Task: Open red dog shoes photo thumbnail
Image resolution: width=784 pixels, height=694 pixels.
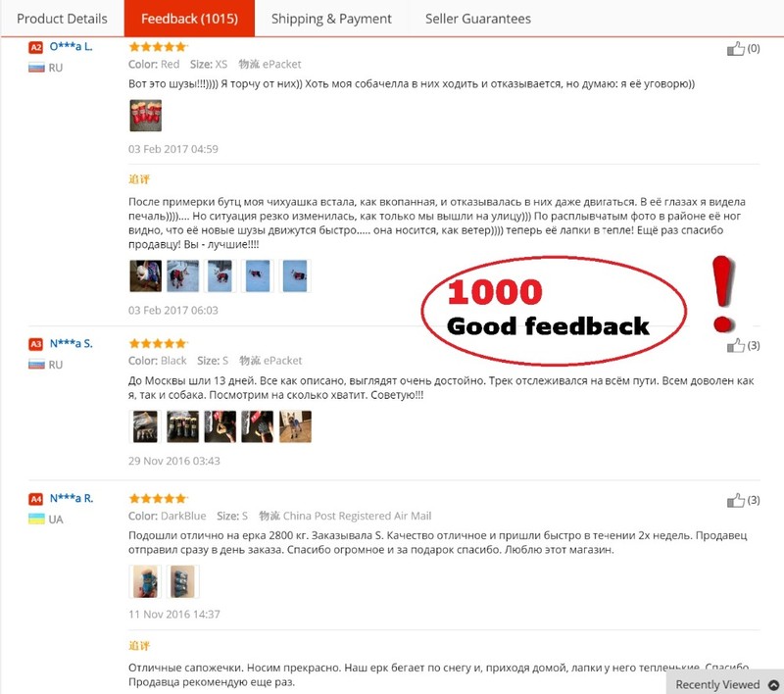Action: [x=145, y=116]
